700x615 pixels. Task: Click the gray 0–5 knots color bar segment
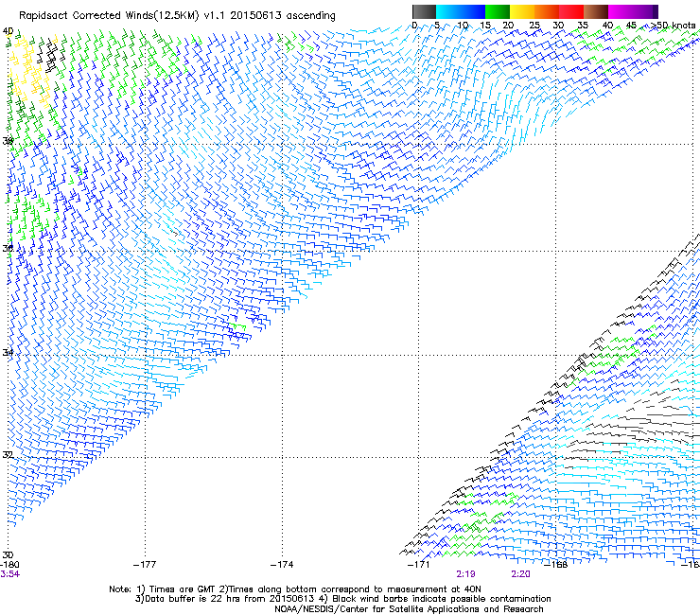click(x=424, y=11)
